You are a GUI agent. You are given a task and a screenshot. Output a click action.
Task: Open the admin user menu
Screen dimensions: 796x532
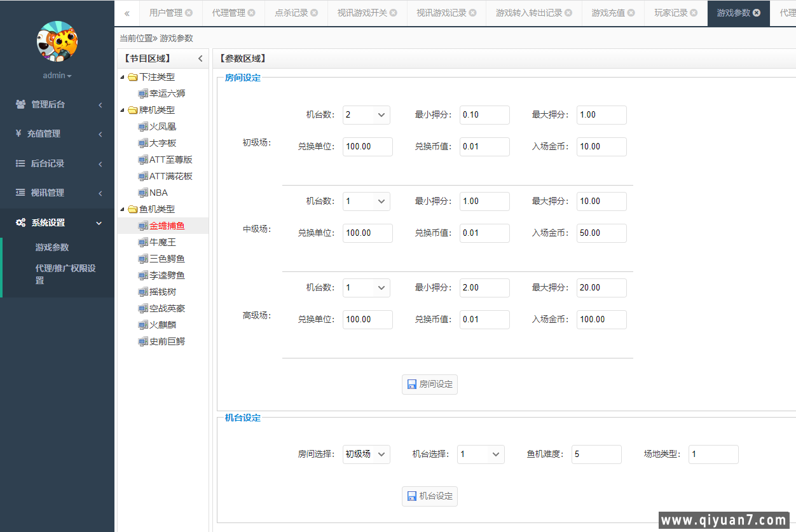(x=57, y=75)
